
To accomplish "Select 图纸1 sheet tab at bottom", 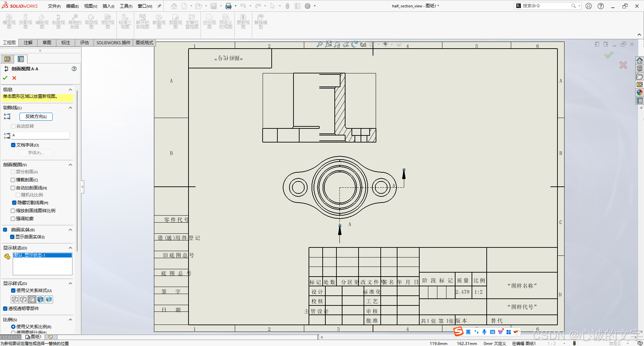I will (x=34, y=337).
